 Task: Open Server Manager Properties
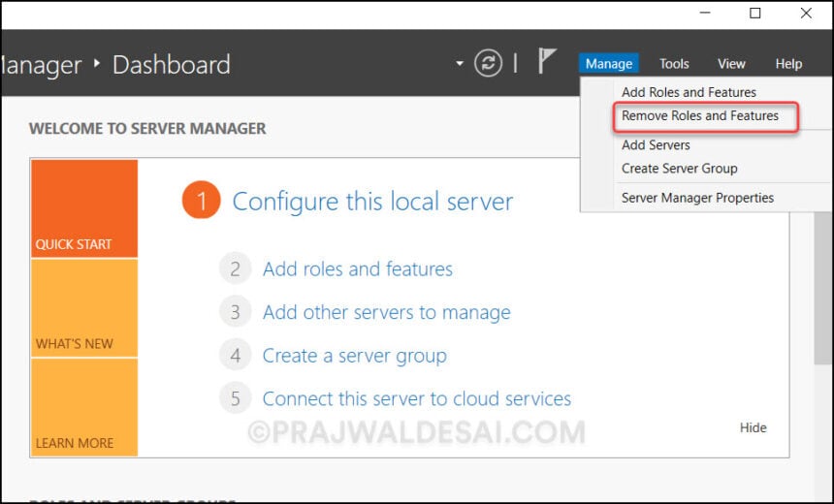pyautogui.click(x=697, y=198)
